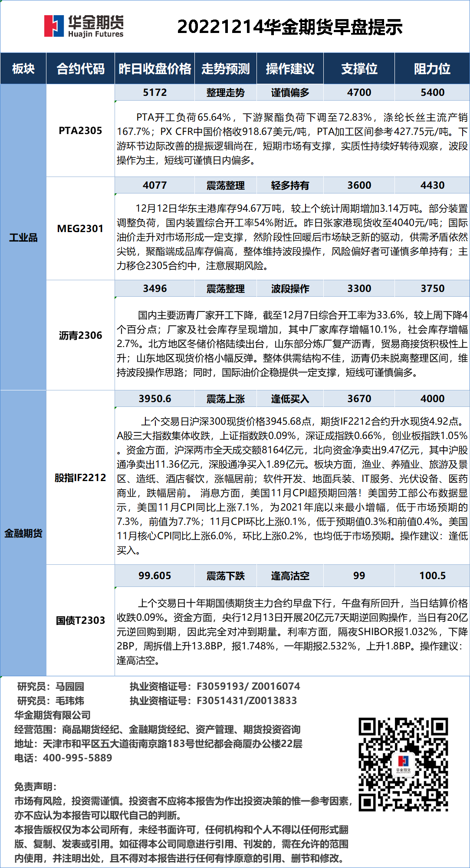470x868 pixels.
Task: Click the Huajin Futures logo
Action: pyautogui.click(x=84, y=26)
